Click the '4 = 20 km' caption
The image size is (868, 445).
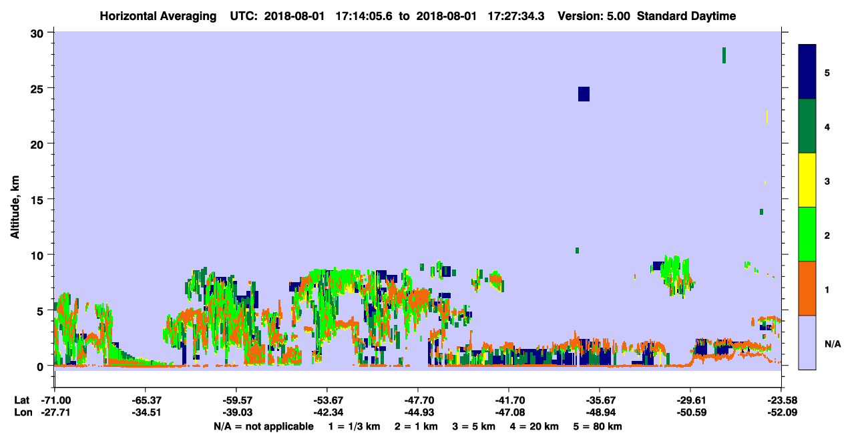tap(533, 426)
